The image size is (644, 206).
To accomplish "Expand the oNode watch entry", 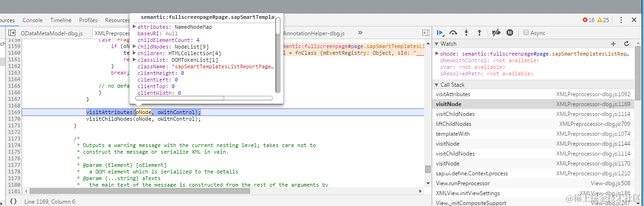I will click(437, 54).
